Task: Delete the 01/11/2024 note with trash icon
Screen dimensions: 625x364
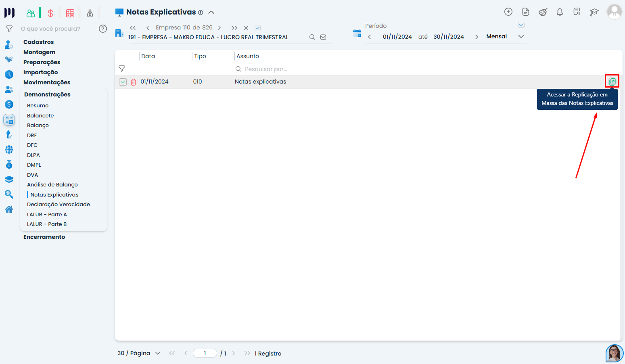Action: pos(133,82)
